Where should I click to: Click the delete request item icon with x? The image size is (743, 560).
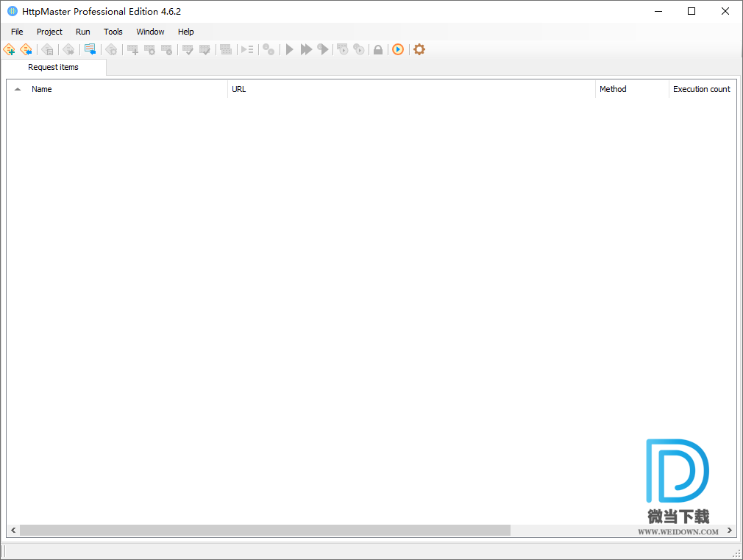click(x=167, y=49)
